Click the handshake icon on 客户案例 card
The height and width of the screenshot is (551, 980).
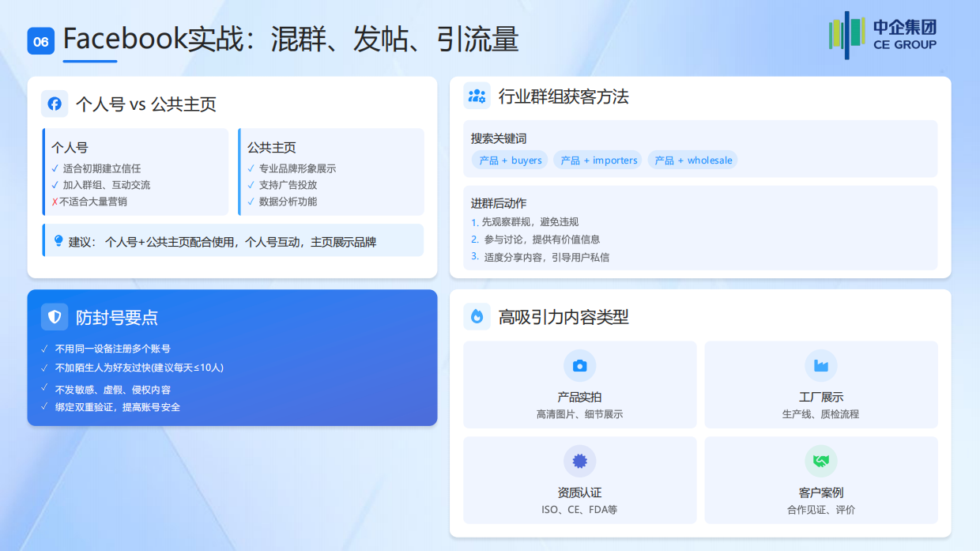click(821, 461)
